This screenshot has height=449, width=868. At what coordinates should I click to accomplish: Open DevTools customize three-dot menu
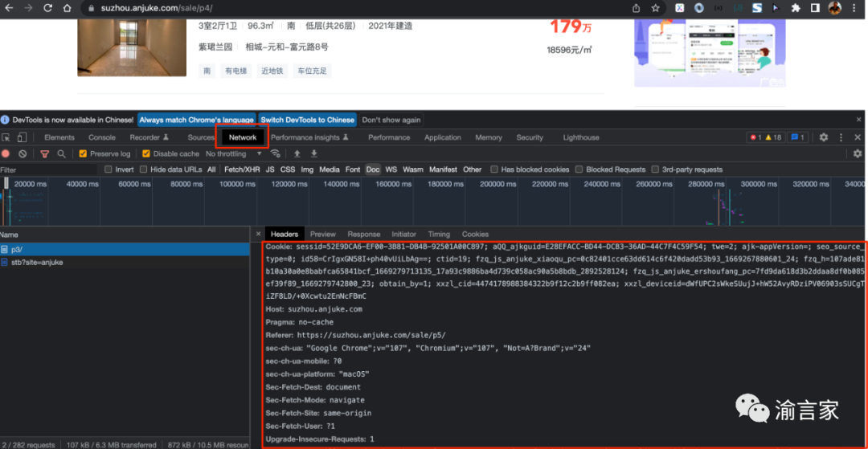coord(841,137)
